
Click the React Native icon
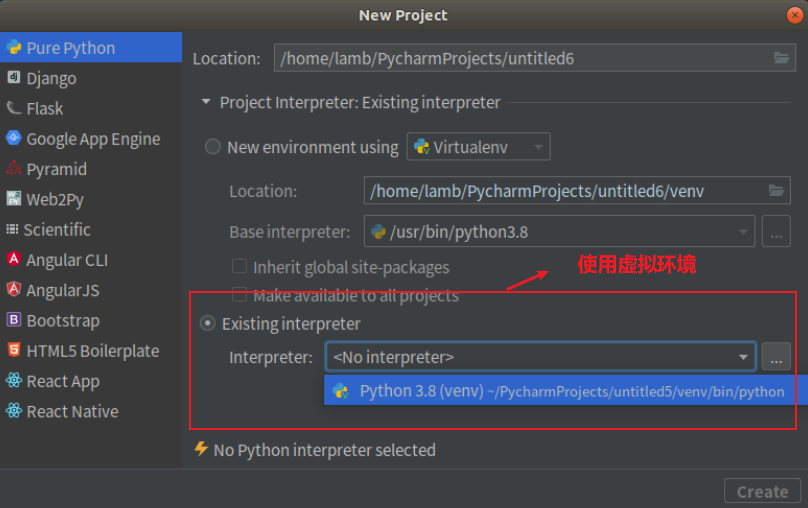pos(14,411)
